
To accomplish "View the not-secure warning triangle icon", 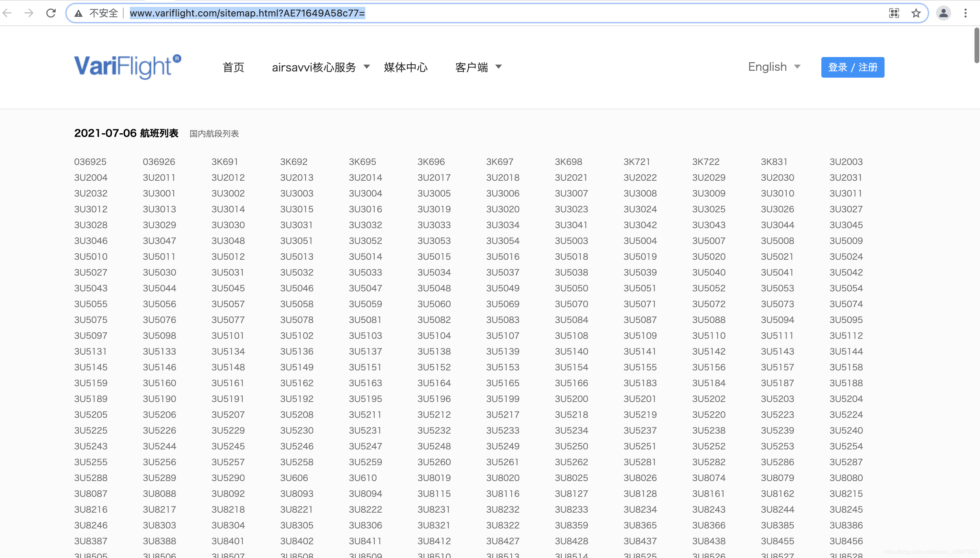I will [79, 13].
